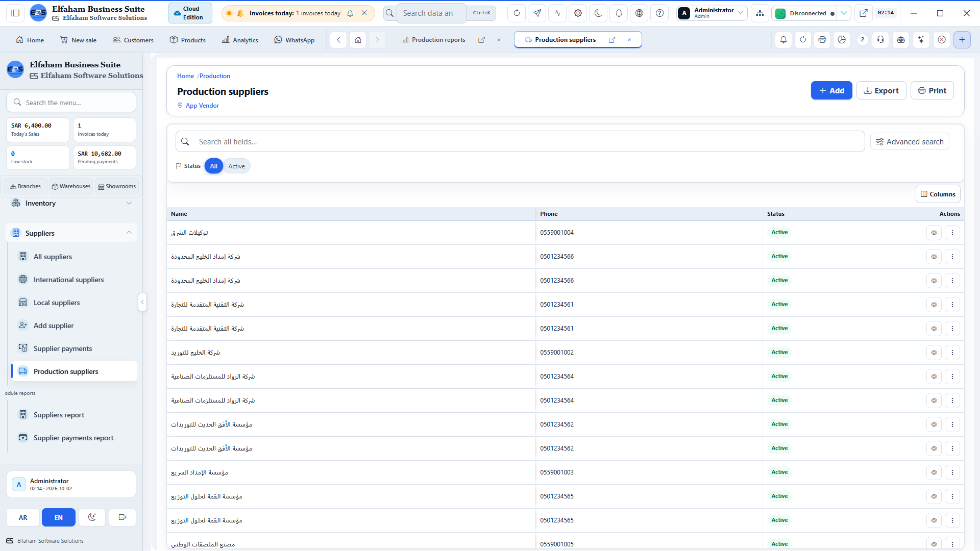Image resolution: width=980 pixels, height=551 pixels.
Task: Select the All status filter
Action: click(214, 166)
